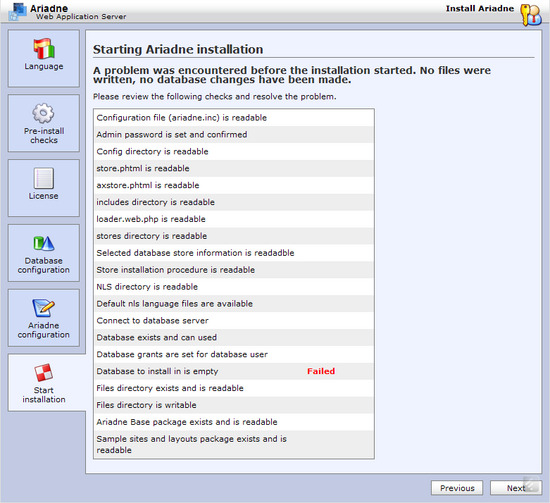Screen dimensions: 550x503
Task: Select Start installation checkered icon
Action: tap(44, 373)
